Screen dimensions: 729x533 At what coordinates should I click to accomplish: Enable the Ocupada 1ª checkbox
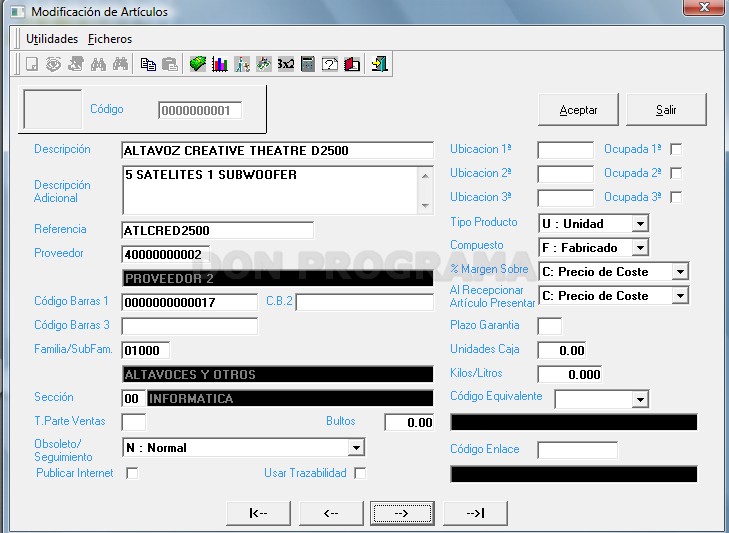676,149
